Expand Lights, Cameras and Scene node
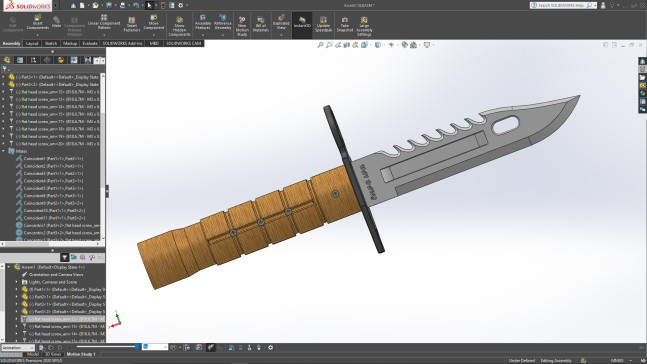This screenshot has height=364, width=647. (x=17, y=282)
